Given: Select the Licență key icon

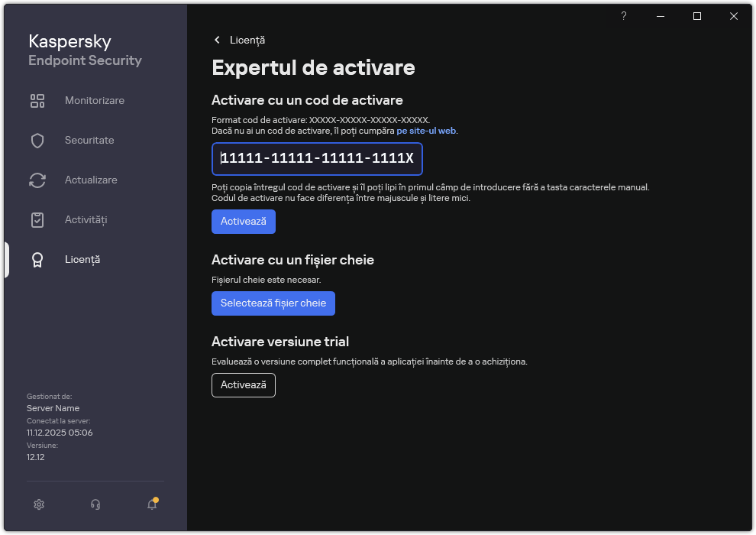Looking at the screenshot, I should click(x=37, y=259).
